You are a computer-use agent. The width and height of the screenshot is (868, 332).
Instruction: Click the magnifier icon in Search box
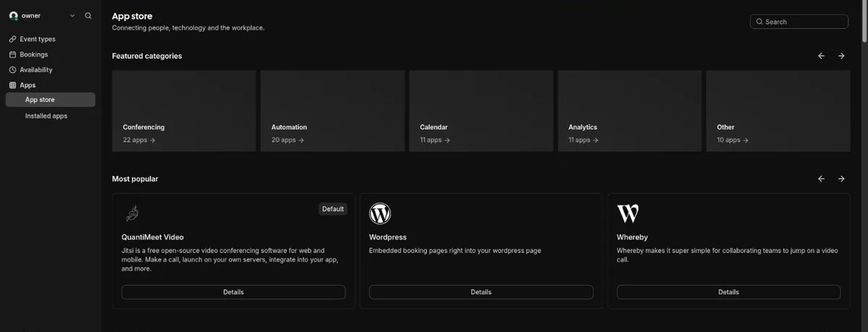pyautogui.click(x=759, y=22)
